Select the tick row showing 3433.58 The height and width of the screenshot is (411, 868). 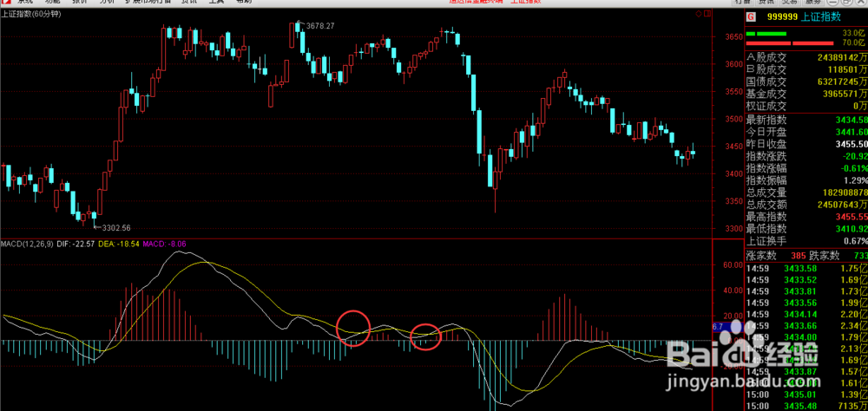(x=806, y=269)
